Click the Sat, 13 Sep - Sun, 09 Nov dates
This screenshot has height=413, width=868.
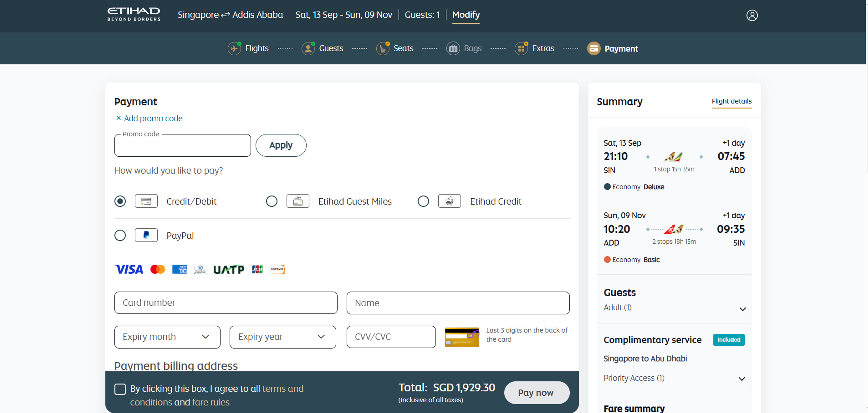(344, 15)
